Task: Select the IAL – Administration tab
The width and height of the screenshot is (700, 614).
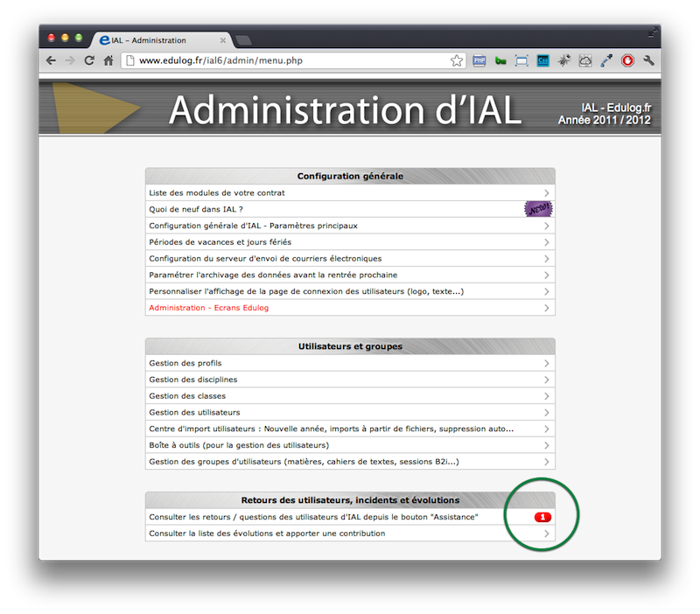Action: tap(157, 40)
